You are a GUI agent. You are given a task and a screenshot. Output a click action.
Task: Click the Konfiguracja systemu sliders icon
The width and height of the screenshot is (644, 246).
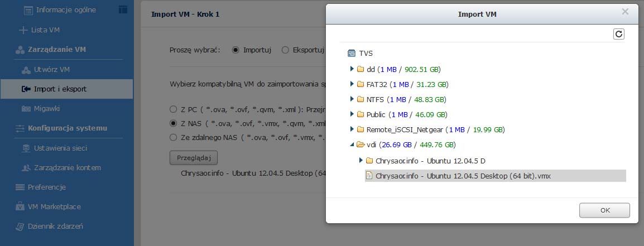point(20,128)
